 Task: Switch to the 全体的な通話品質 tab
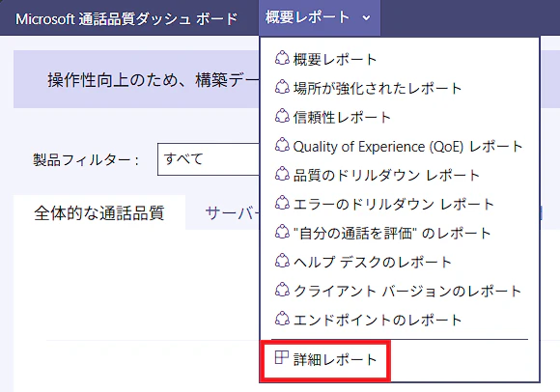tap(99, 212)
